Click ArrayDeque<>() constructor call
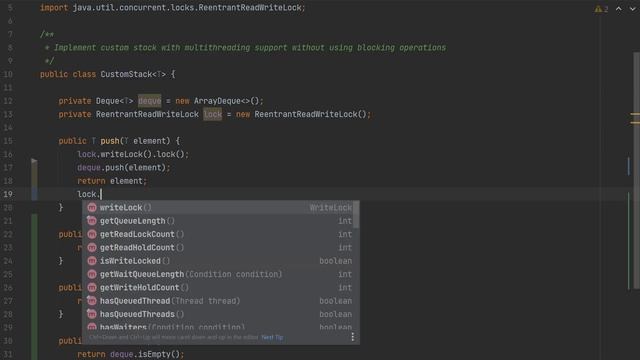This screenshot has height=360, width=640. click(226, 101)
